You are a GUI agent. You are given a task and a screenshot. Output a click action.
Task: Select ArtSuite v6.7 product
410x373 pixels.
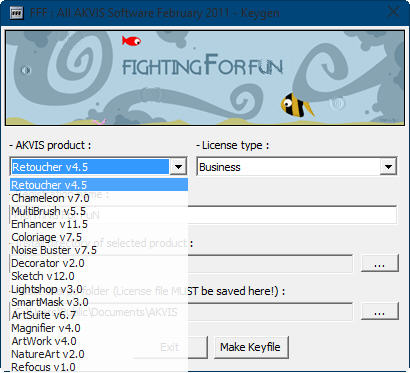(99, 315)
